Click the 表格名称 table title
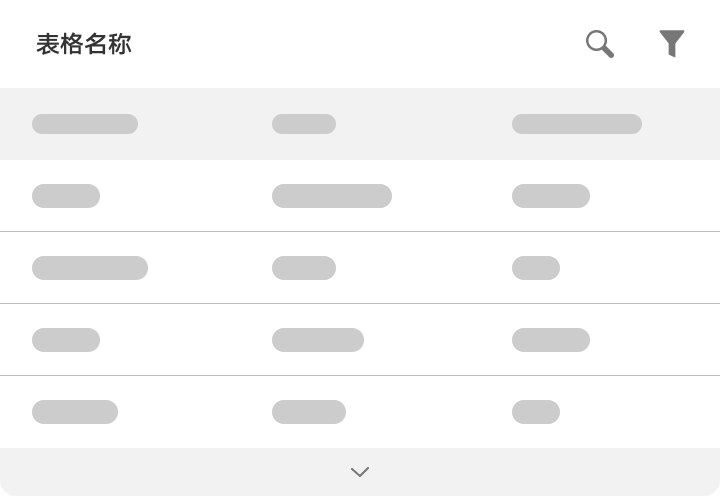Image resolution: width=720 pixels, height=496 pixels. (x=84, y=44)
